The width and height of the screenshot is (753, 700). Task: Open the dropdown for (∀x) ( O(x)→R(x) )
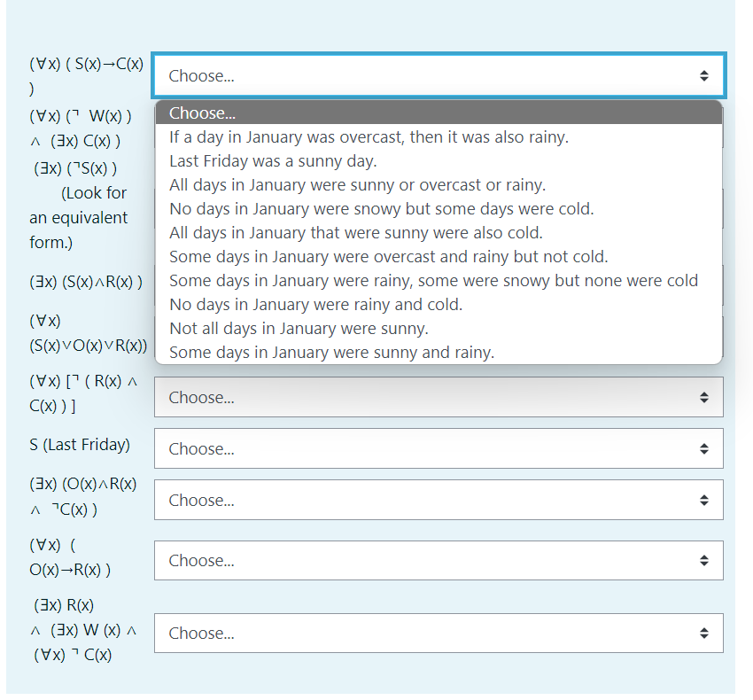coord(439,560)
